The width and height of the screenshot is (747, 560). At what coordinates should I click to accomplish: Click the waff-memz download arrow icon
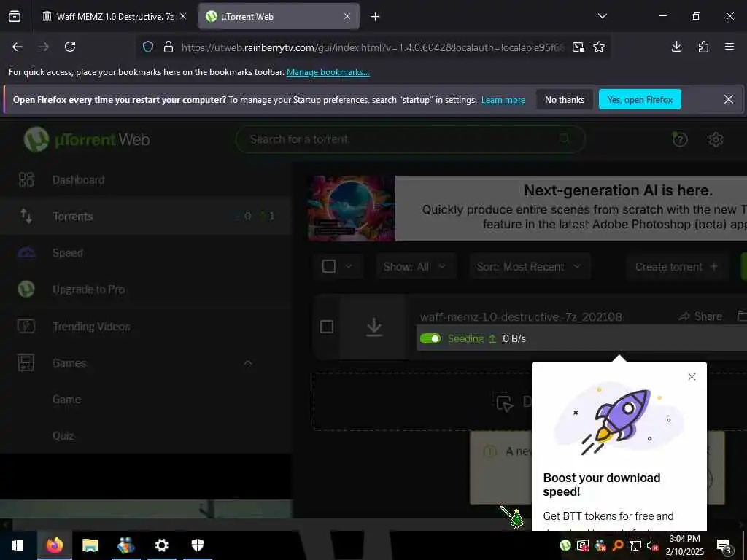374,327
